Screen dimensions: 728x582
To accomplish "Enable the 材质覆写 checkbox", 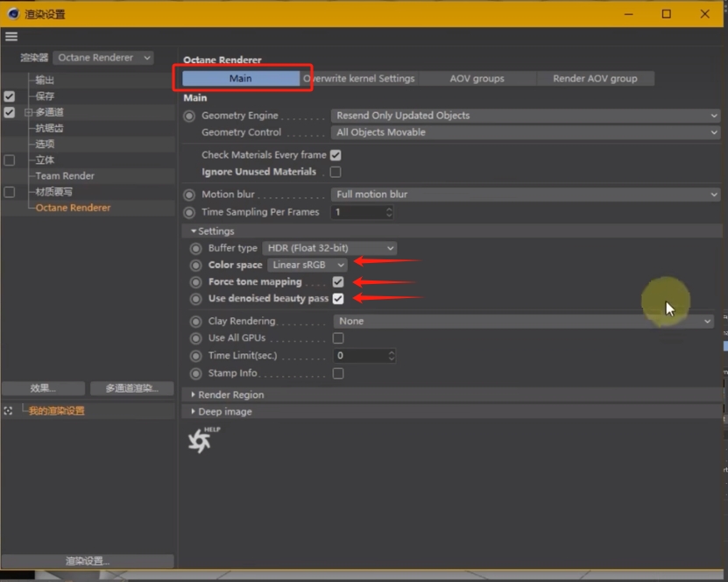I will pos(10,192).
